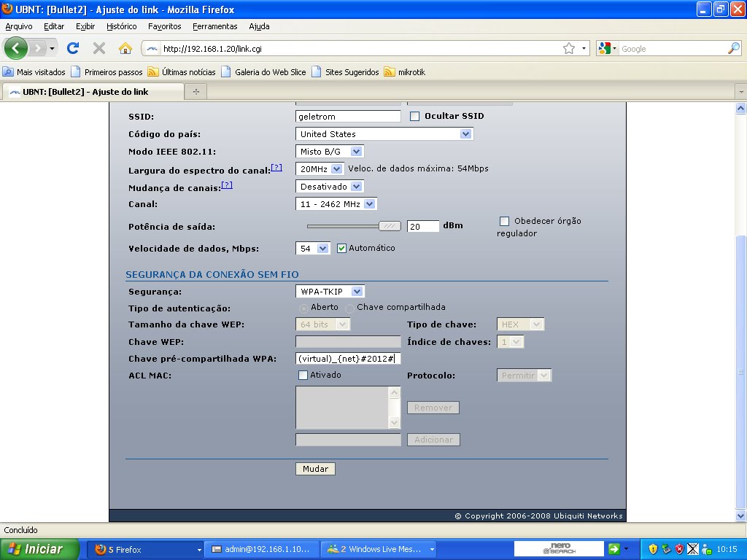747x560 pixels.
Task: Click the forward navigation arrow
Action: click(37, 48)
